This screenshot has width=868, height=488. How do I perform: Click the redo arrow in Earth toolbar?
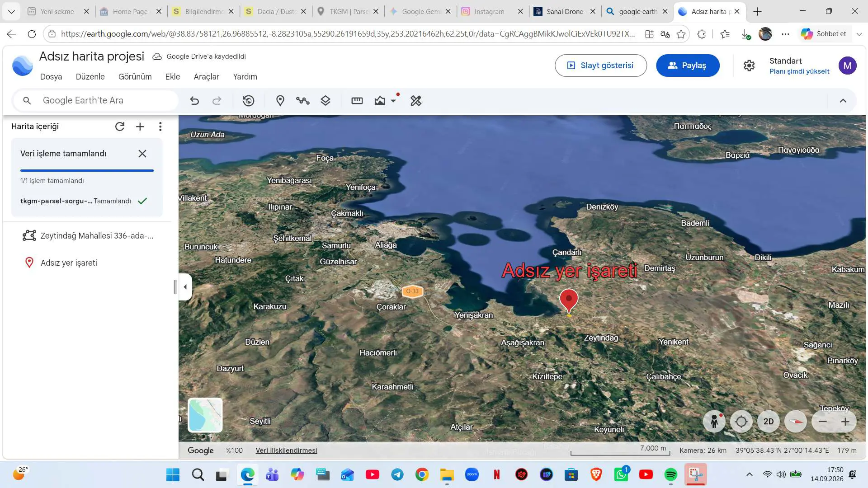point(217,101)
